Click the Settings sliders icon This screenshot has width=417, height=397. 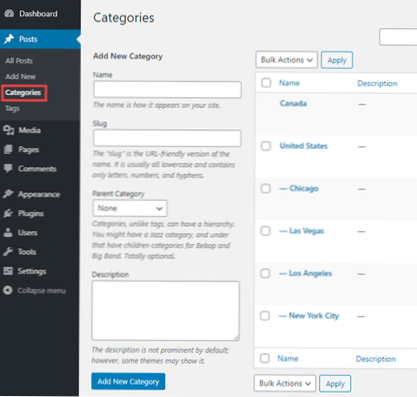click(8, 271)
